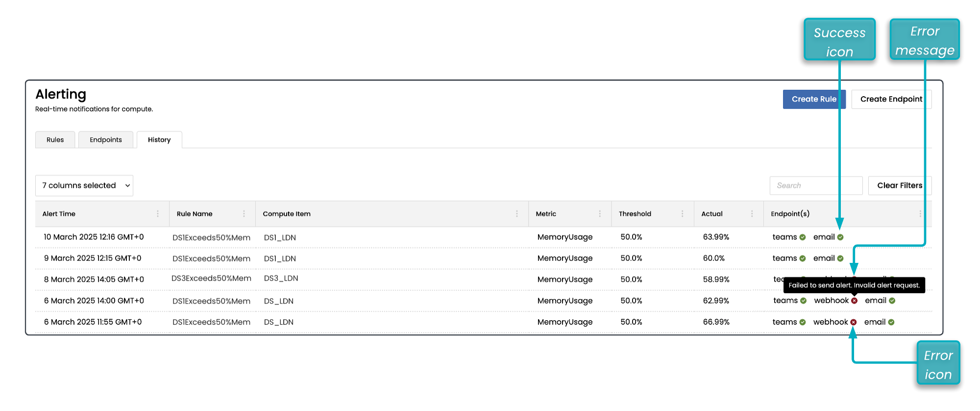Focus the Search input field
This screenshot has width=980, height=411.
[x=816, y=185]
